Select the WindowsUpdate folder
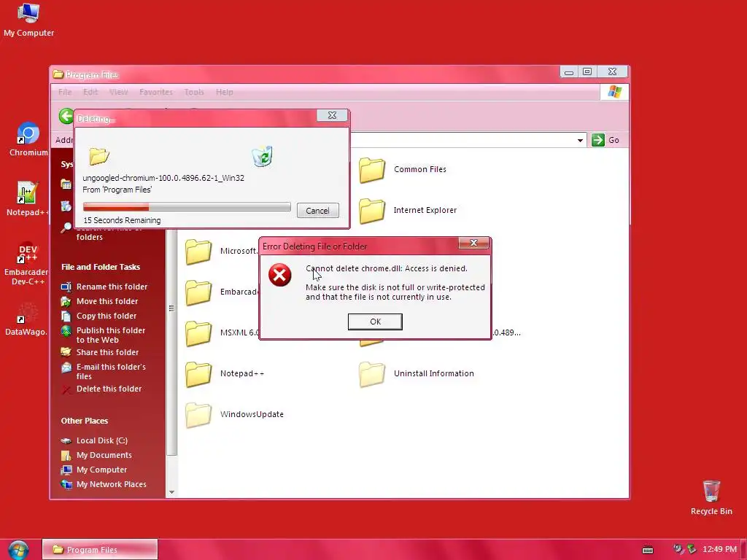 pyautogui.click(x=234, y=414)
